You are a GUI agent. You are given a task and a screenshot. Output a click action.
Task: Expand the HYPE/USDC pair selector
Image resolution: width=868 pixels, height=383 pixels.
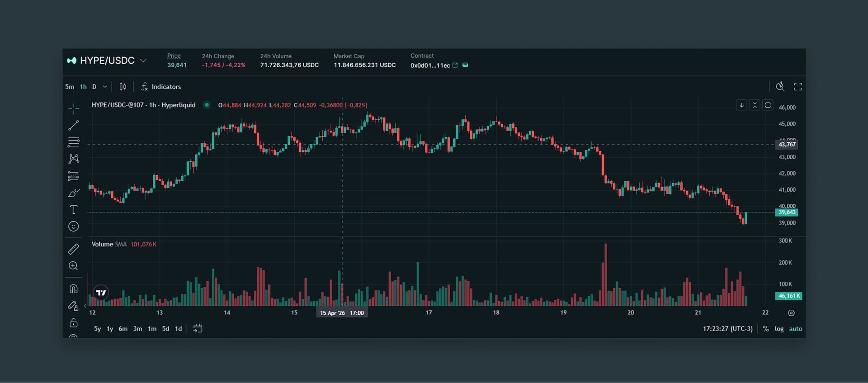(143, 61)
